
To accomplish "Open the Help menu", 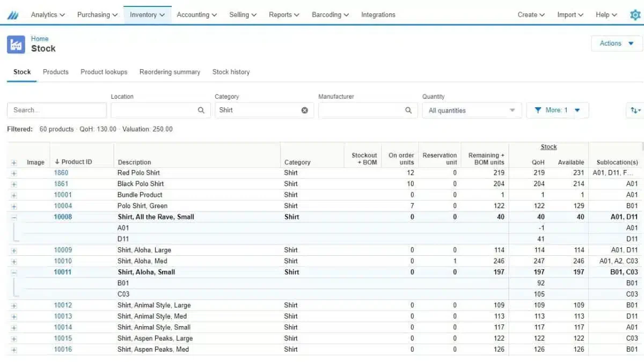I will pyautogui.click(x=606, y=15).
